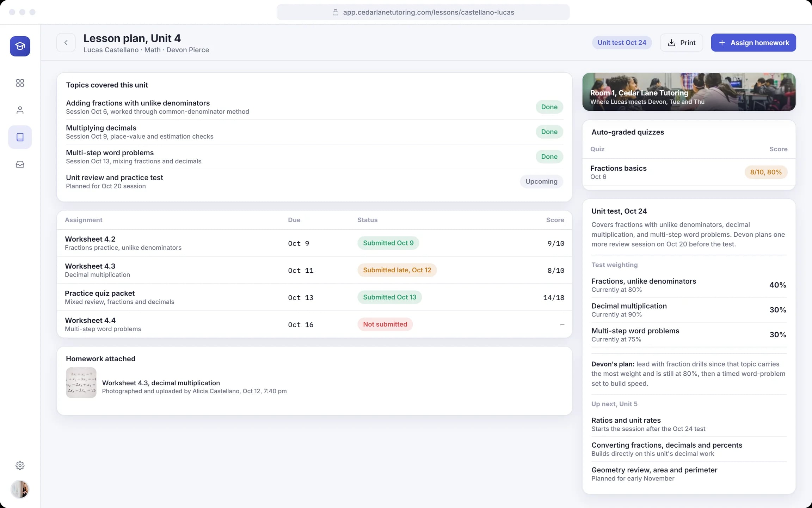Click the Upcoming status for Unit review

(x=541, y=181)
